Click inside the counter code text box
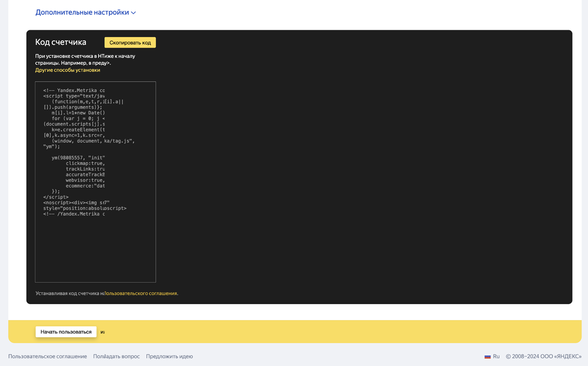This screenshot has width=588, height=366. (95, 182)
